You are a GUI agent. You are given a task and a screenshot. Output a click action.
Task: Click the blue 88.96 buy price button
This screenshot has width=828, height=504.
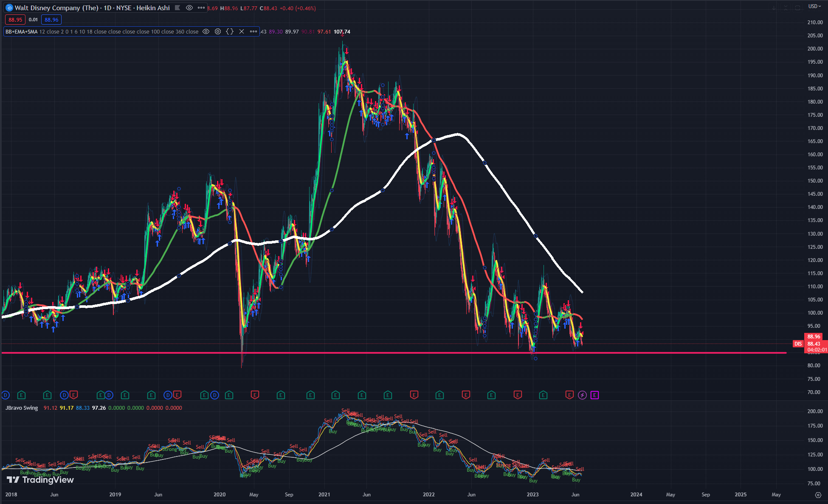51,20
